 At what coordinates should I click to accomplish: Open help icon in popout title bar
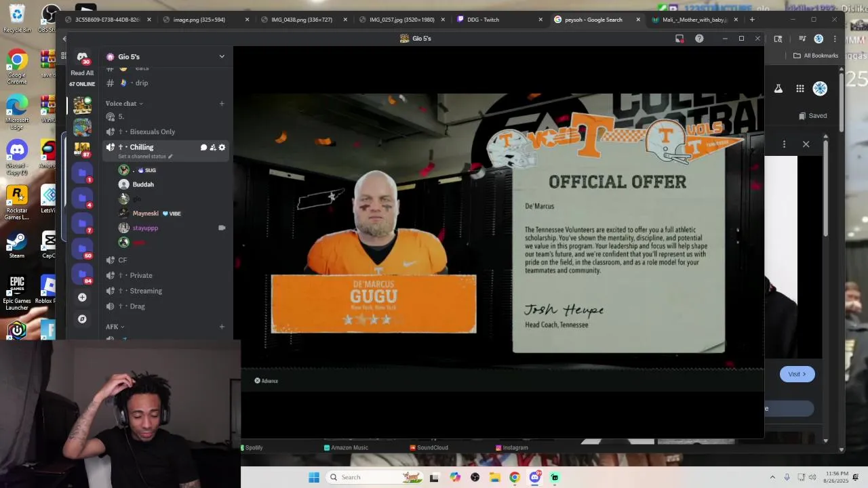coord(699,39)
